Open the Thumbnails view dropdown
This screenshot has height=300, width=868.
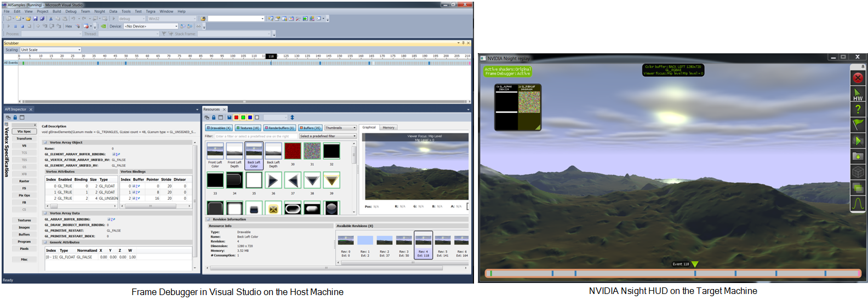coord(339,128)
